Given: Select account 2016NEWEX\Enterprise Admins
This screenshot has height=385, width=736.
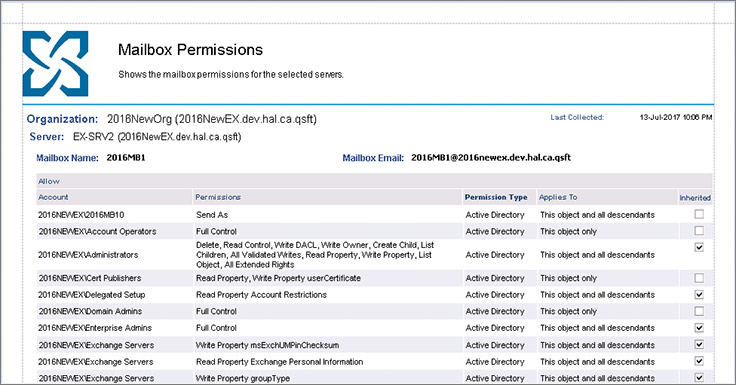Looking at the screenshot, I should click(95, 328).
